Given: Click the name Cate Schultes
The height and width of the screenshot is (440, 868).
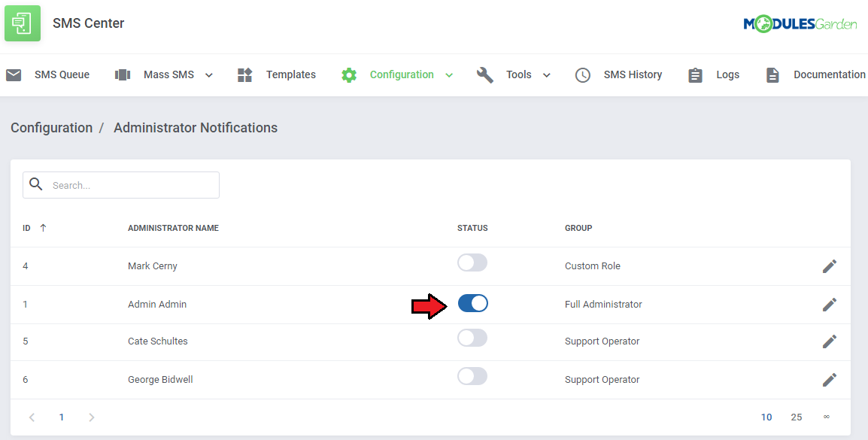Looking at the screenshot, I should (158, 341).
